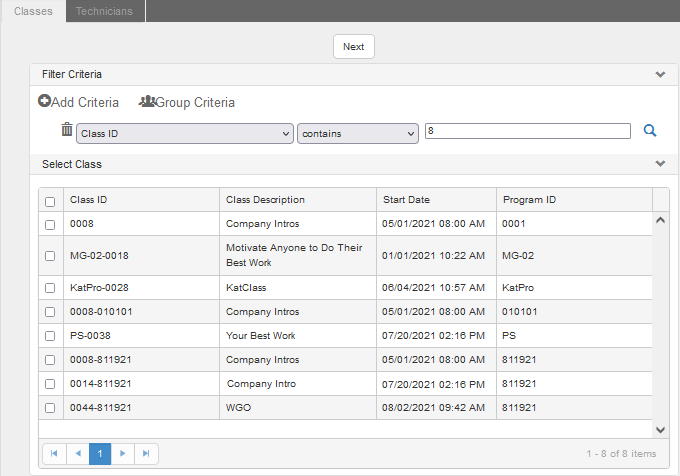Switch to the Classes tab

[x=33, y=11]
